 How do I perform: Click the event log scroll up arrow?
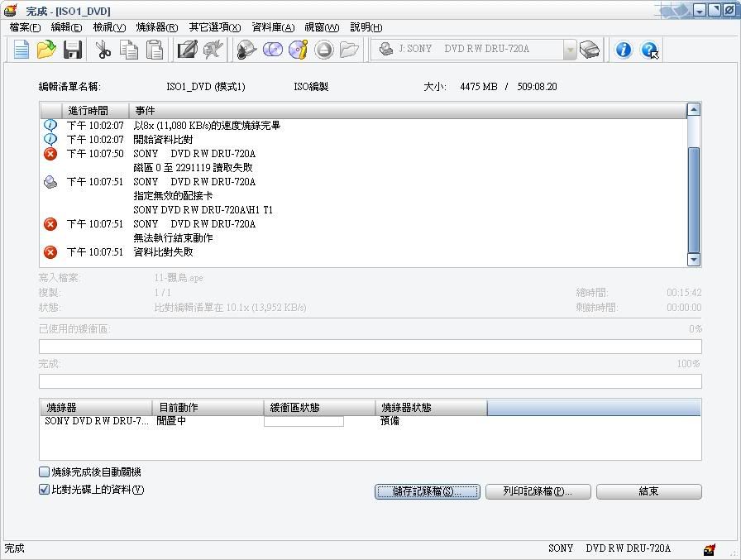[694, 110]
